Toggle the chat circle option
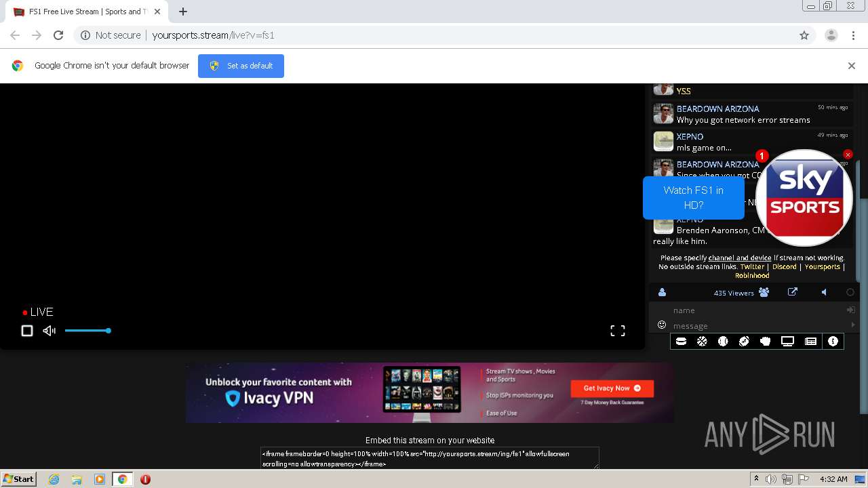The image size is (868, 488). coord(850,292)
